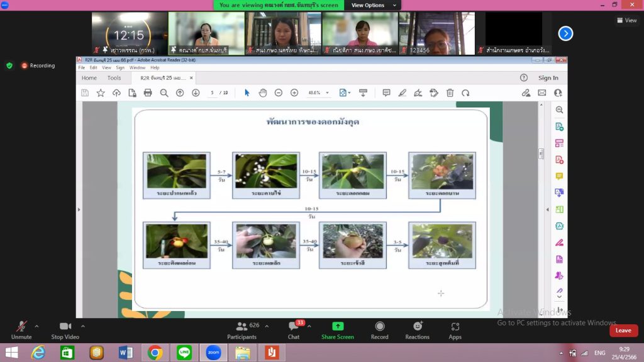Viewport: 644px width, 362px height.
Task: Start recording with the Record button
Action: click(x=379, y=330)
